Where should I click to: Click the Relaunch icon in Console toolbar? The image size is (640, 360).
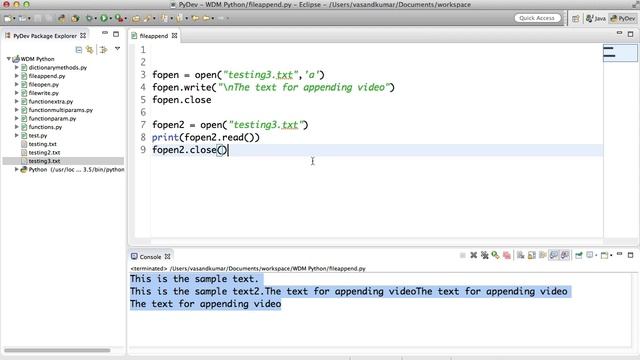tap(496, 255)
